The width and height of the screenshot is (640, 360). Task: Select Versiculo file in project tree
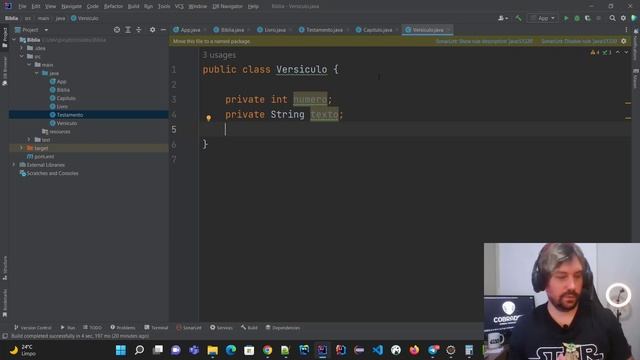(67, 123)
